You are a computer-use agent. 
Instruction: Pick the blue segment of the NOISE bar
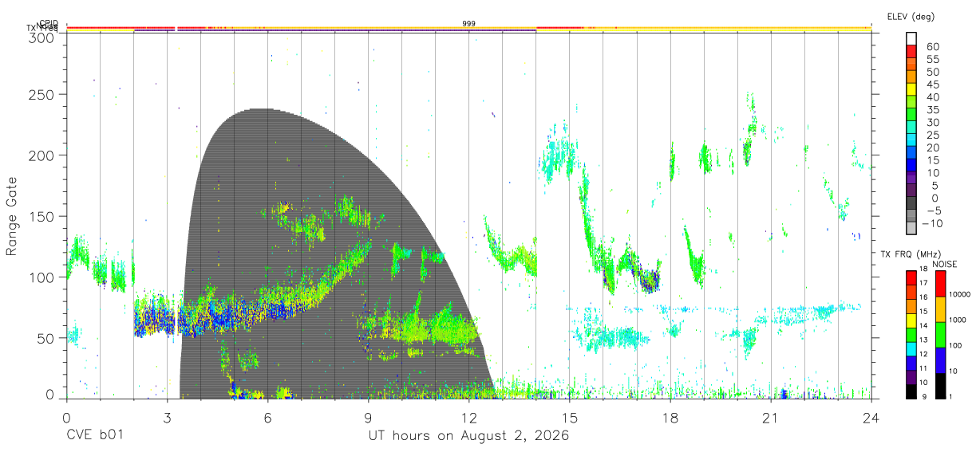point(940,360)
